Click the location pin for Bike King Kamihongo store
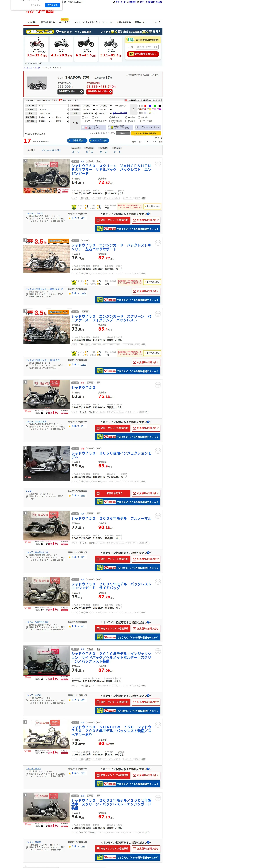 pyautogui.click(x=27, y=219)
